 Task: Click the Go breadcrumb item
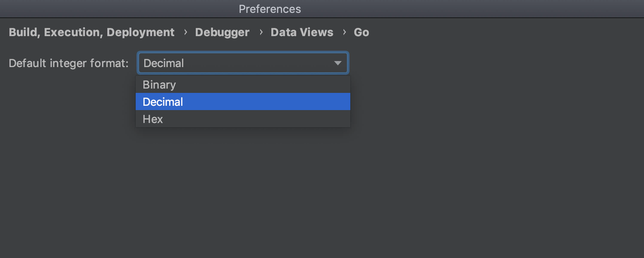tap(361, 32)
